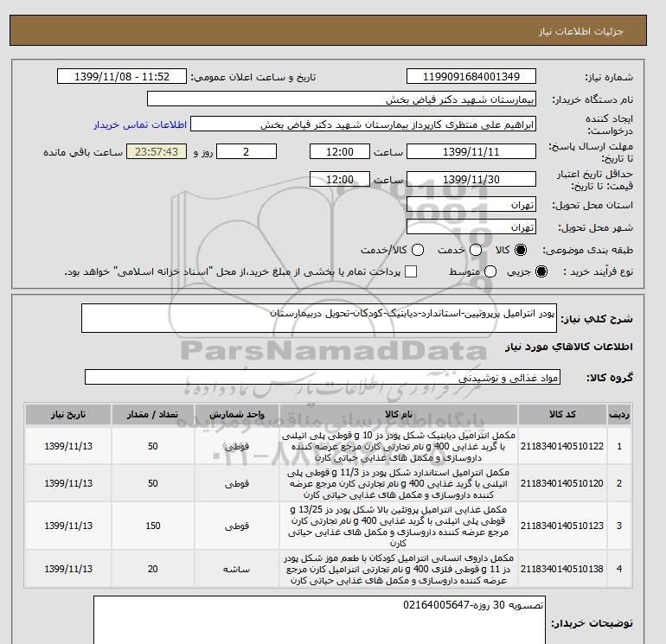Image resolution: width=666 pixels, height=644 pixels.
Task: Open اطلاعات تماس خریدار link
Action: 140,124
